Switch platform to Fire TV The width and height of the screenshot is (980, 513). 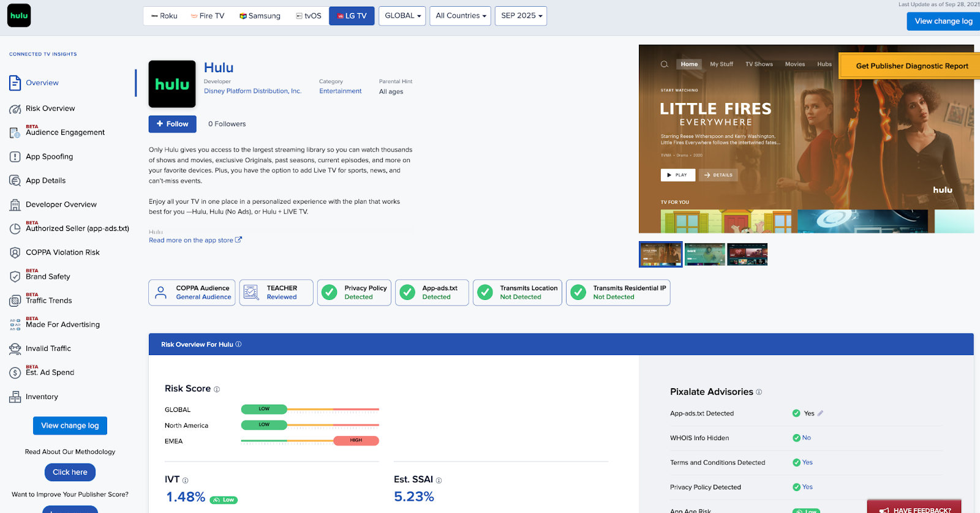point(207,16)
